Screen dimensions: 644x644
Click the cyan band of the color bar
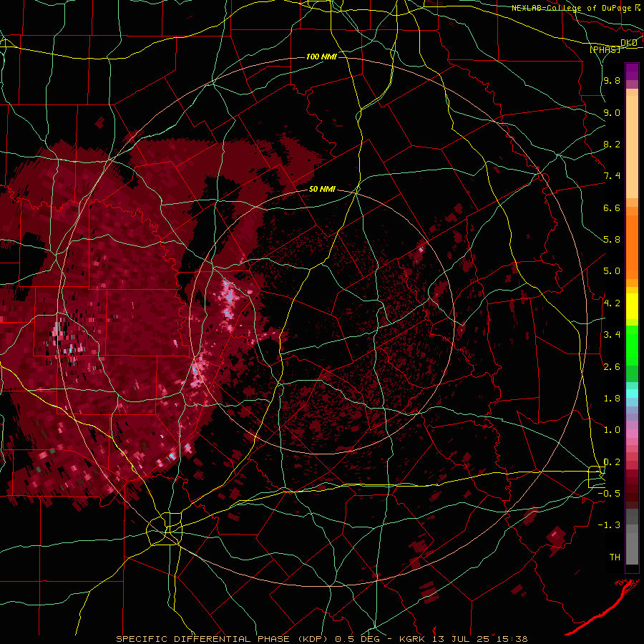pos(632,394)
